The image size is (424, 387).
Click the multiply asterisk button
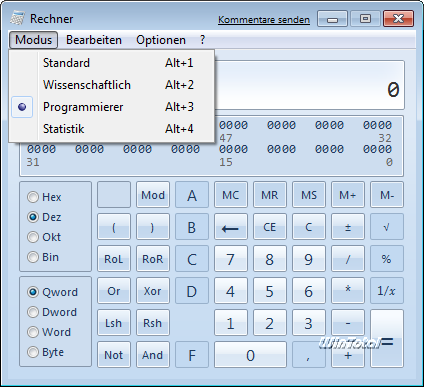348,291
